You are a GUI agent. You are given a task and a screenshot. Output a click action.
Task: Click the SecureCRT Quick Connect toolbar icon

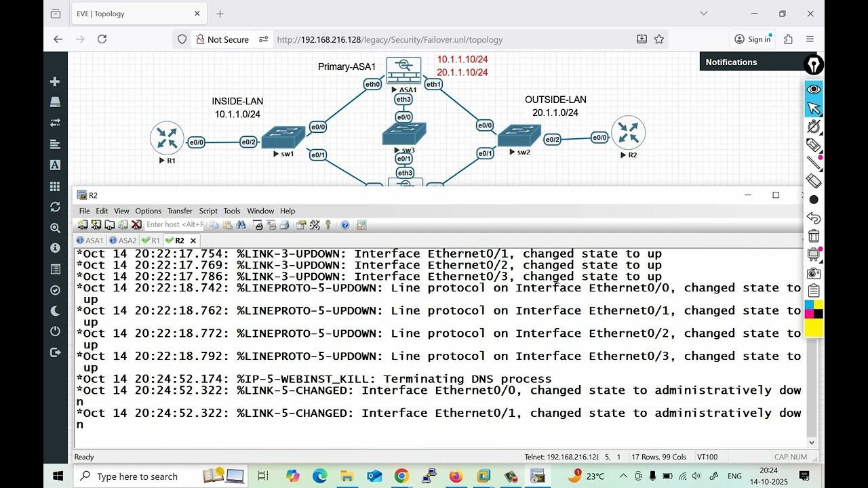click(96, 224)
